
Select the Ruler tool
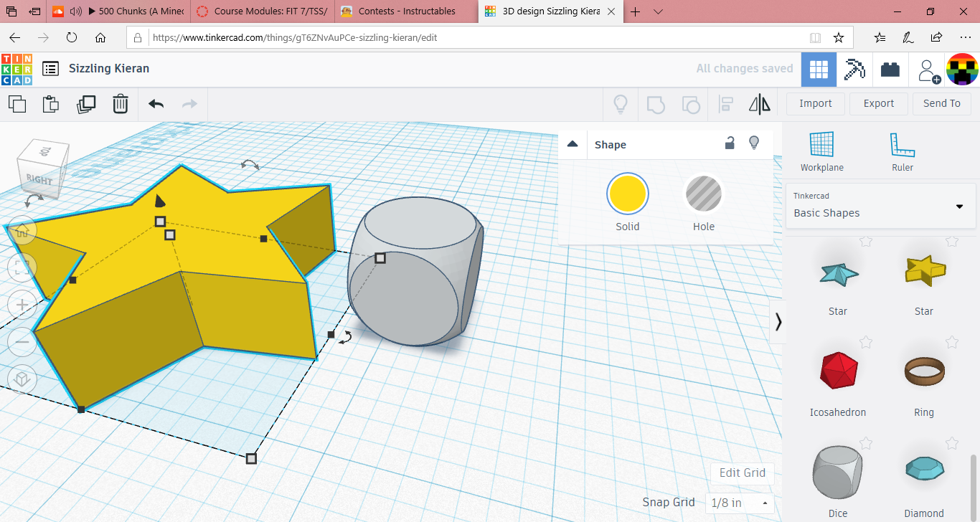(x=903, y=151)
